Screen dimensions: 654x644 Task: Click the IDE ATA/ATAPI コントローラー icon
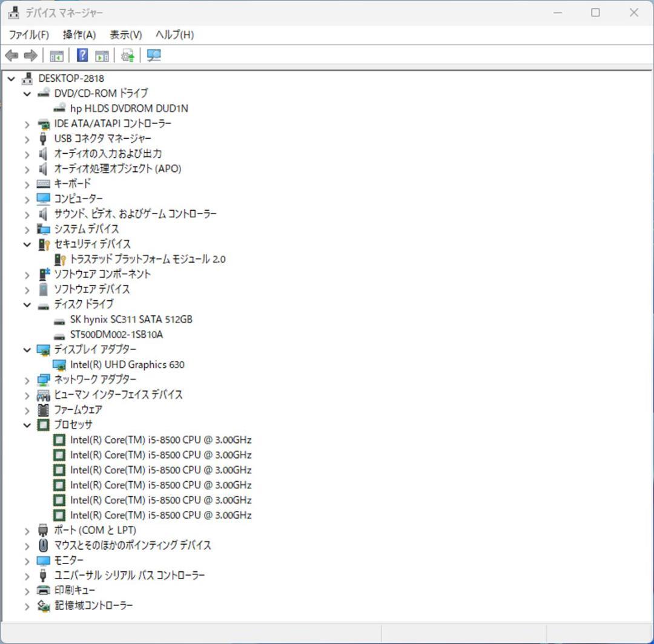click(44, 124)
